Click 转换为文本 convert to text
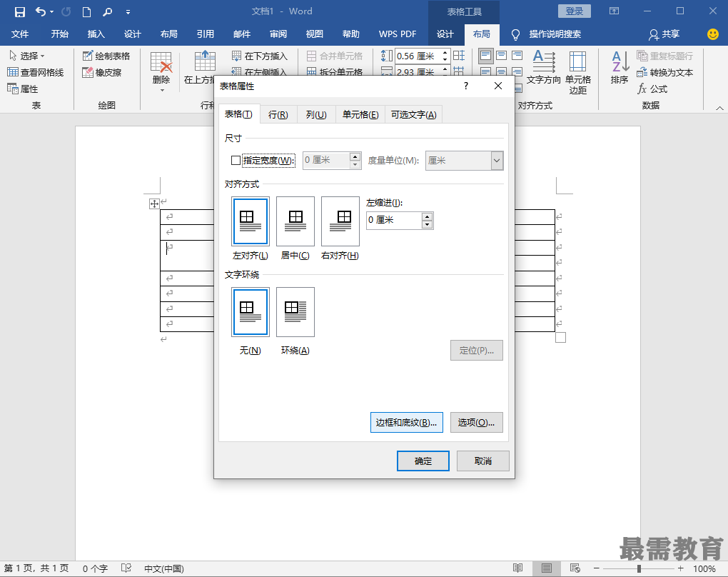This screenshot has width=728, height=577. 665,72
